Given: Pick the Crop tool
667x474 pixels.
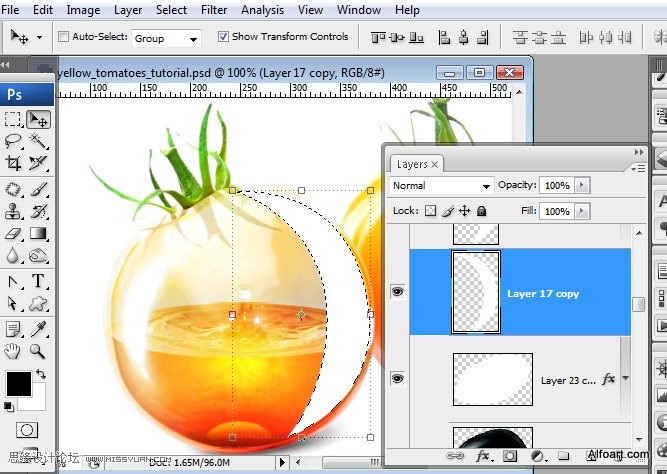Looking at the screenshot, I should click(x=13, y=163).
